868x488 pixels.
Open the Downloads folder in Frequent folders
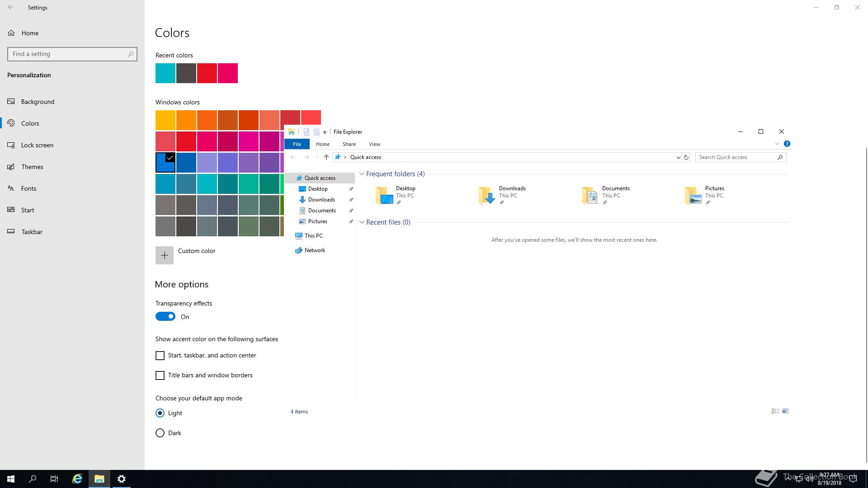coord(502,195)
